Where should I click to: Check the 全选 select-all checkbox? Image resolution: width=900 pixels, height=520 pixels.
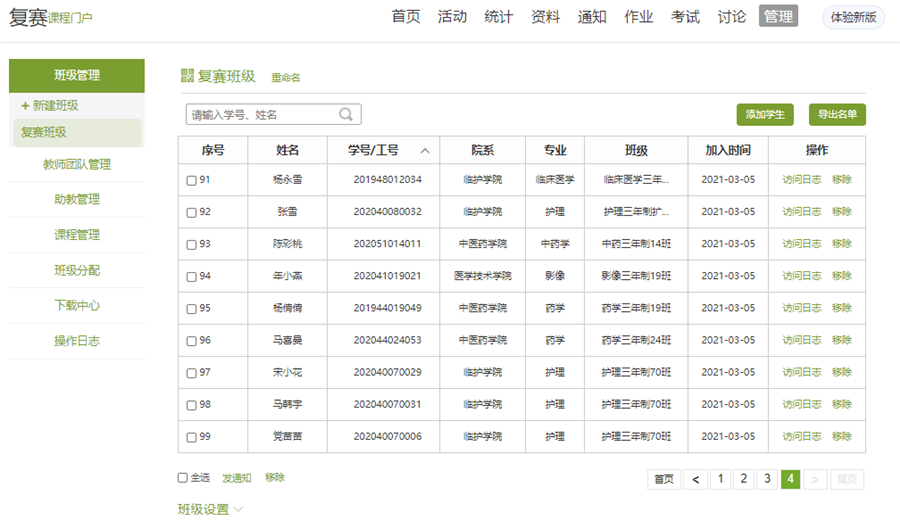183,478
